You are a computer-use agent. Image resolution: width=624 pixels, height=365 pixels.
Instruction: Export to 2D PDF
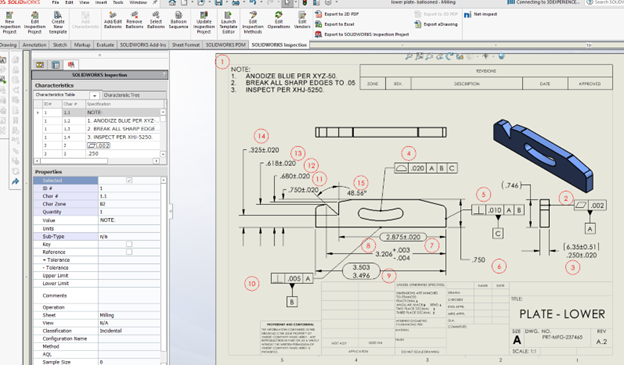click(x=337, y=14)
